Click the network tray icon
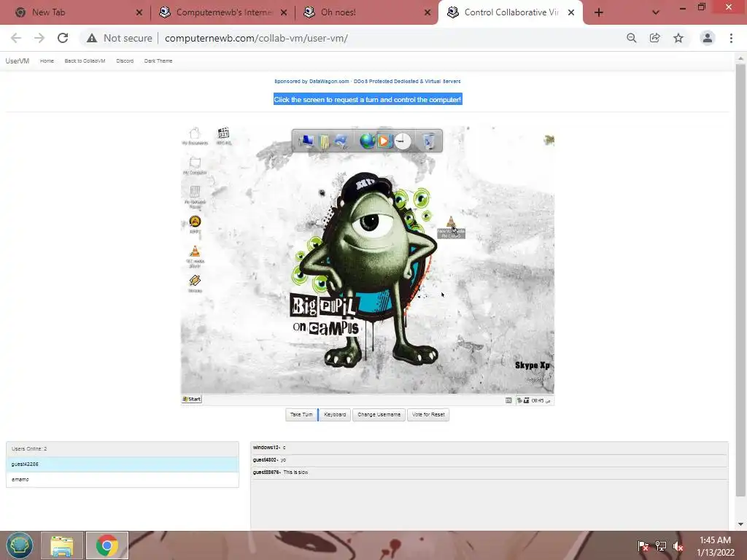Viewport: 747px width, 560px height. (x=661, y=546)
